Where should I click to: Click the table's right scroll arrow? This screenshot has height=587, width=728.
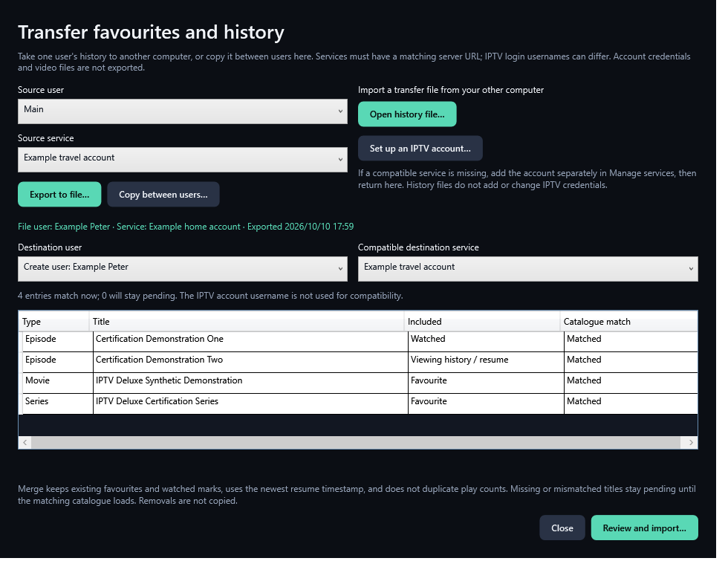[691, 443]
